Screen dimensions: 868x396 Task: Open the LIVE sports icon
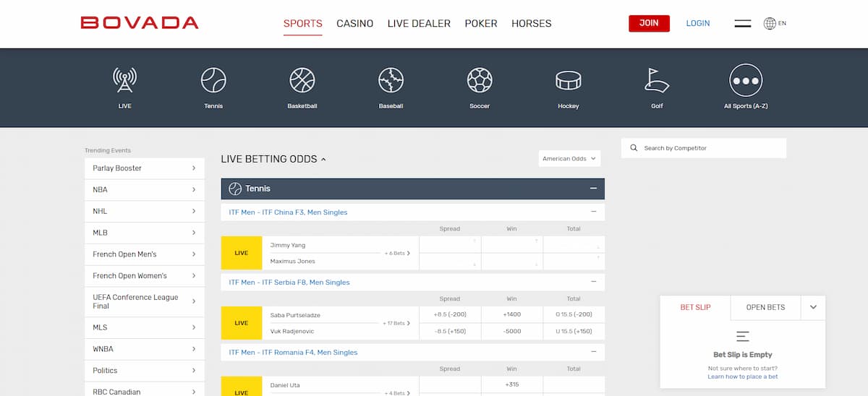click(x=125, y=80)
